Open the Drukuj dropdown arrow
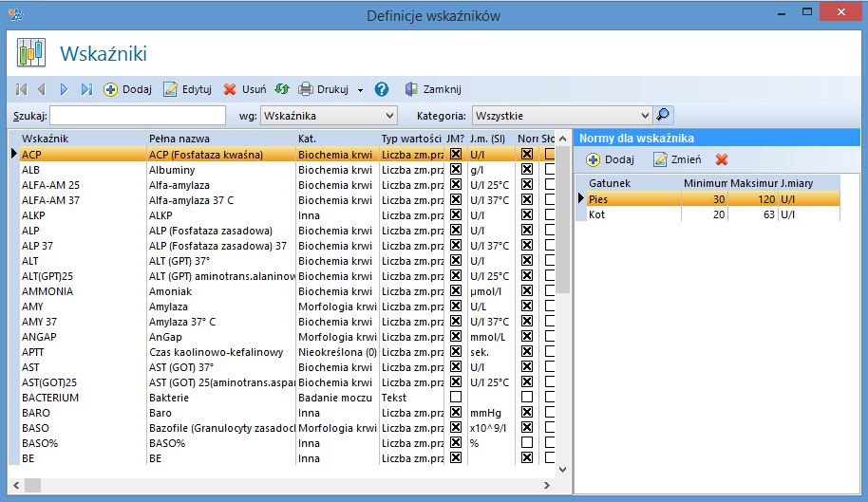This screenshot has width=868, height=502. point(360,89)
